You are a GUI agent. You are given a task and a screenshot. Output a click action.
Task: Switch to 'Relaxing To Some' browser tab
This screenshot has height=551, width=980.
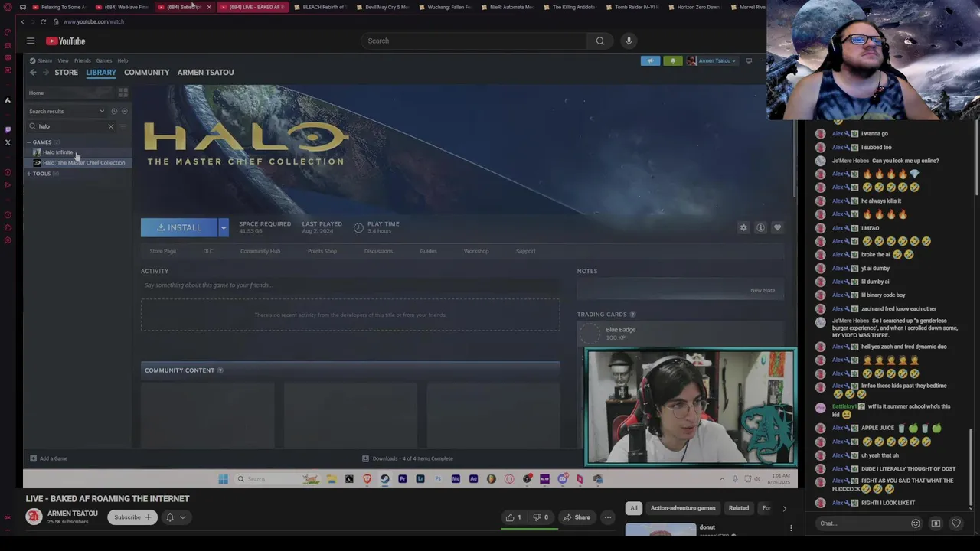pyautogui.click(x=58, y=7)
